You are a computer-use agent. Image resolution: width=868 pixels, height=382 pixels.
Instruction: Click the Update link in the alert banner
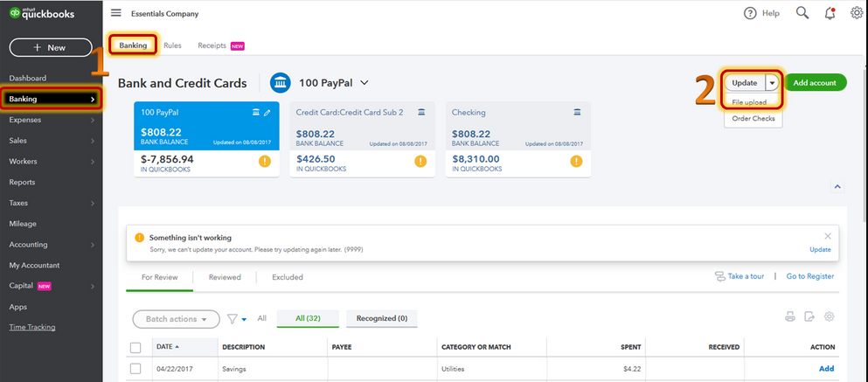coord(820,250)
